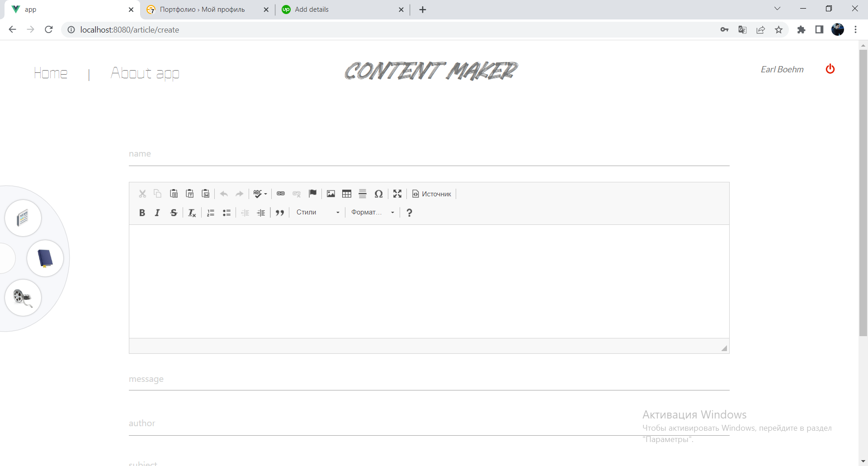The height and width of the screenshot is (466, 868).
Task: Click the film reel icon in side menu
Action: pos(23,297)
